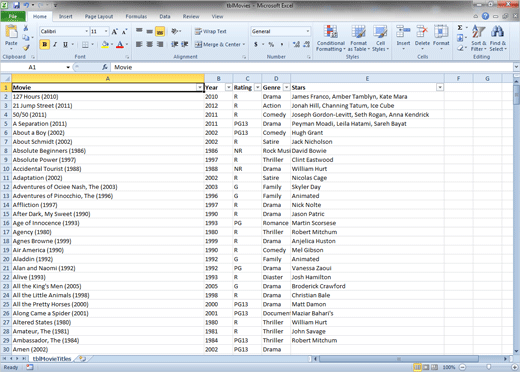Click the Wrap Text button

pyautogui.click(x=211, y=31)
